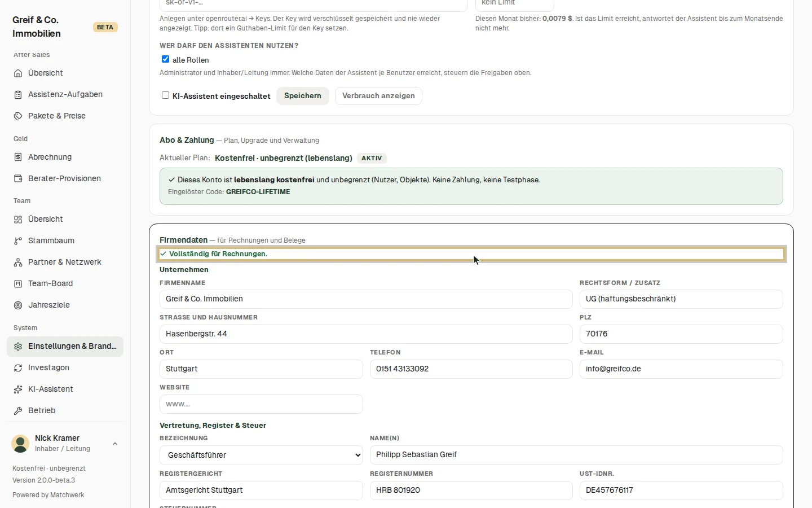812x508 pixels.
Task: Click the Betrieb wrench icon
Action: pyautogui.click(x=18, y=410)
